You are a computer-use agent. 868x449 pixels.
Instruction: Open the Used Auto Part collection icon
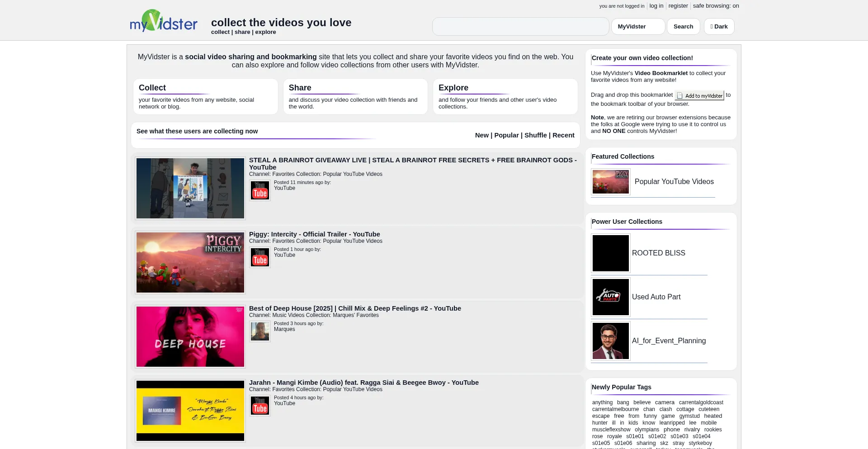tap(610, 297)
